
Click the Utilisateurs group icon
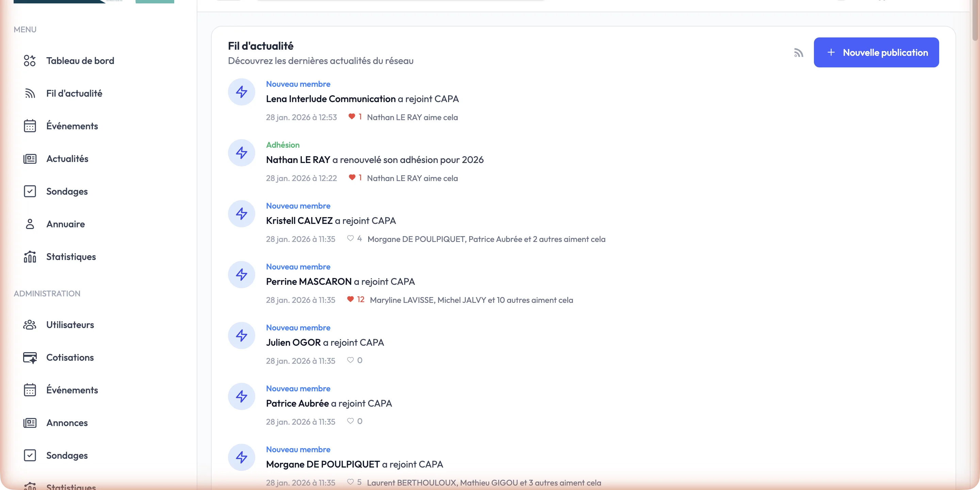30,325
